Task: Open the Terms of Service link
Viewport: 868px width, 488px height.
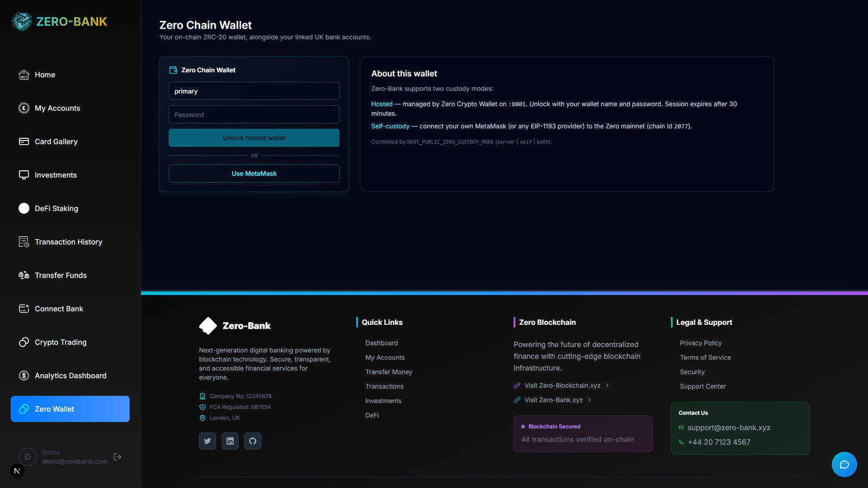Action: [705, 358]
